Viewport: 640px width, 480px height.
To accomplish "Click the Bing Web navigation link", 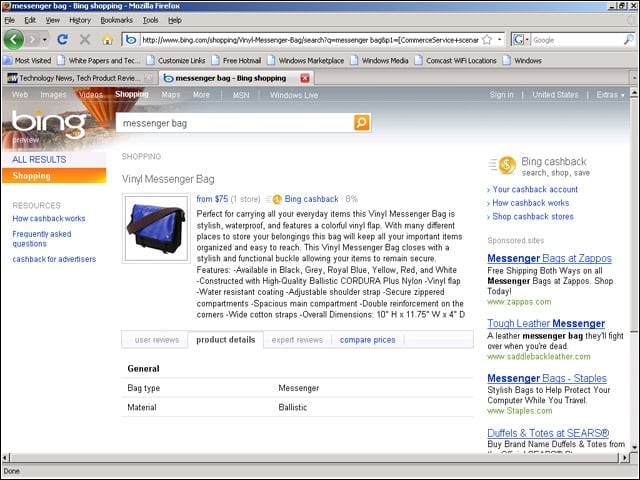I will [x=20, y=95].
